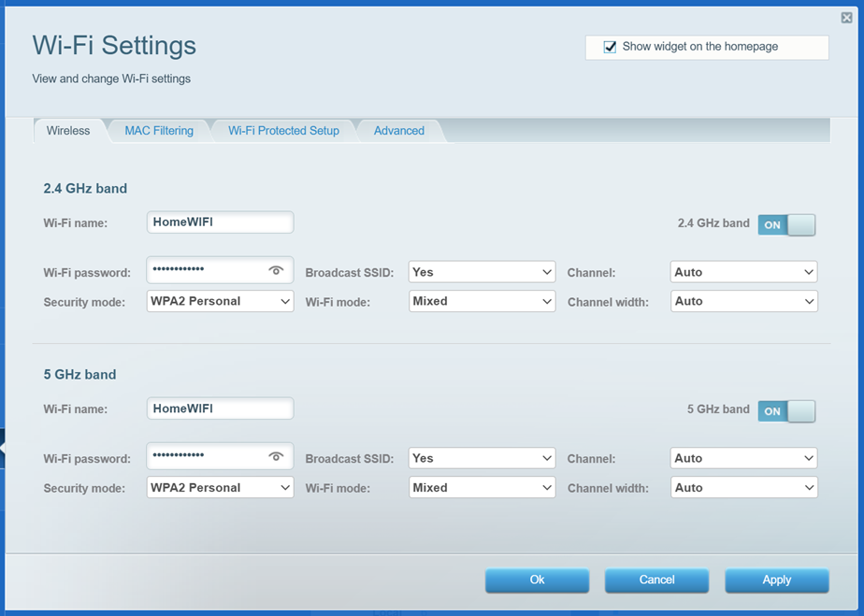This screenshot has height=616, width=864.
Task: Open 2.4 GHz Broadcast SSID dropdown
Action: click(x=482, y=272)
